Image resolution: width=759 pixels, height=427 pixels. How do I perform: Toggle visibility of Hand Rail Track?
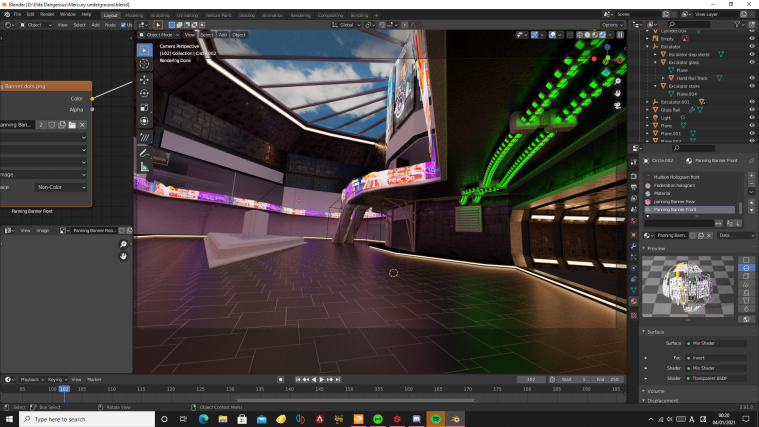pos(752,78)
